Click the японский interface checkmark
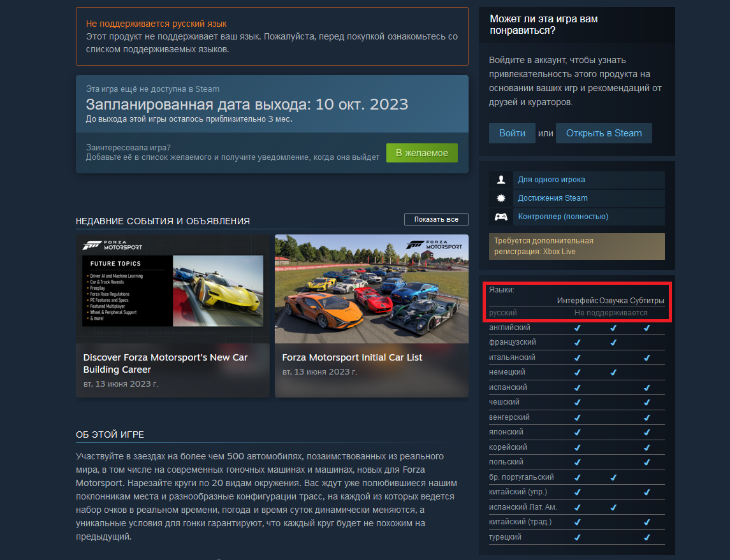The width and height of the screenshot is (730, 560). [x=577, y=433]
